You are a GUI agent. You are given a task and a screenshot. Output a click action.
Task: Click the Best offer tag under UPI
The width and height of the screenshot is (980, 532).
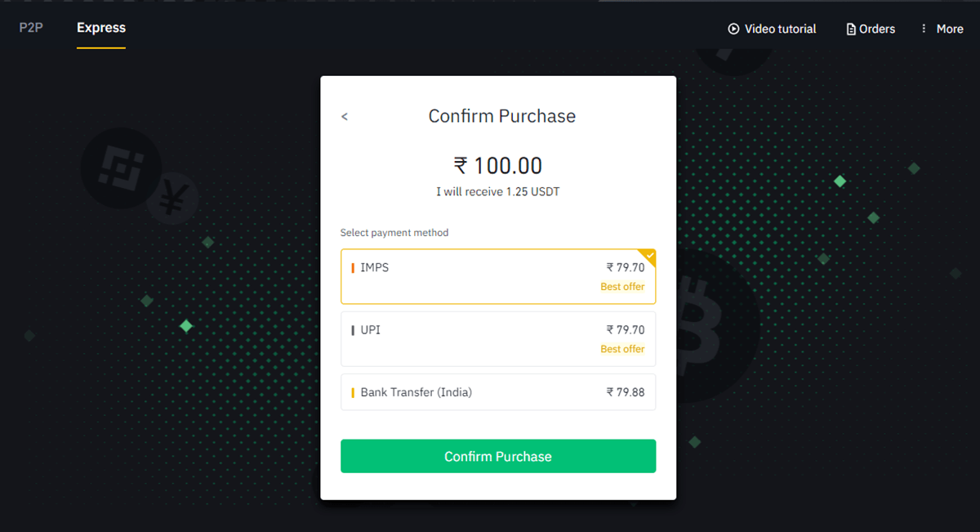point(622,348)
